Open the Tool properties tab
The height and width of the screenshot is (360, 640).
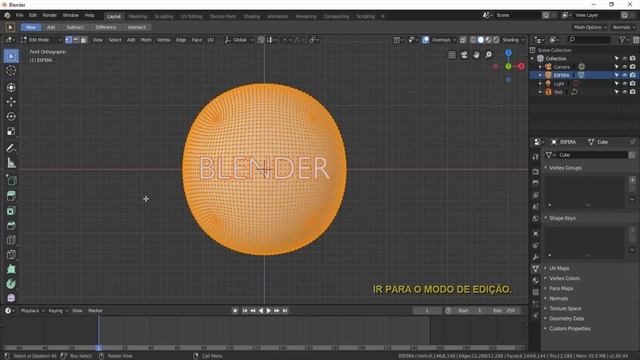(536, 156)
